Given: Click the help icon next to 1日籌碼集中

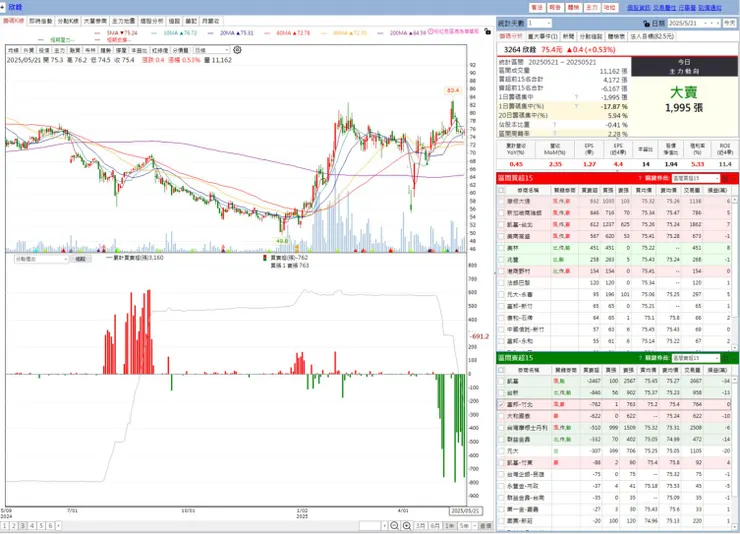Looking at the screenshot, I should pyautogui.click(x=576, y=97).
